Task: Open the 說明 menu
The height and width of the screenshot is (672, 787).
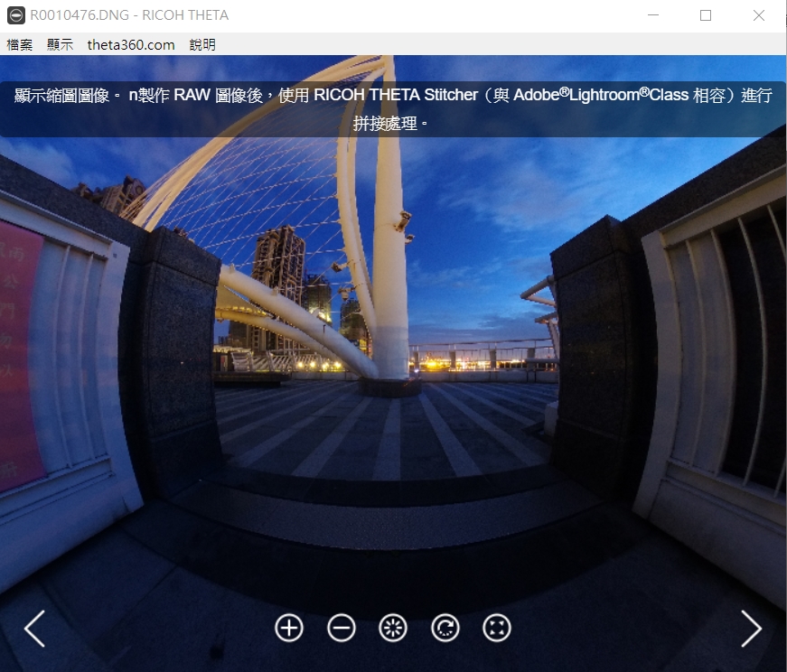Action: tap(202, 44)
